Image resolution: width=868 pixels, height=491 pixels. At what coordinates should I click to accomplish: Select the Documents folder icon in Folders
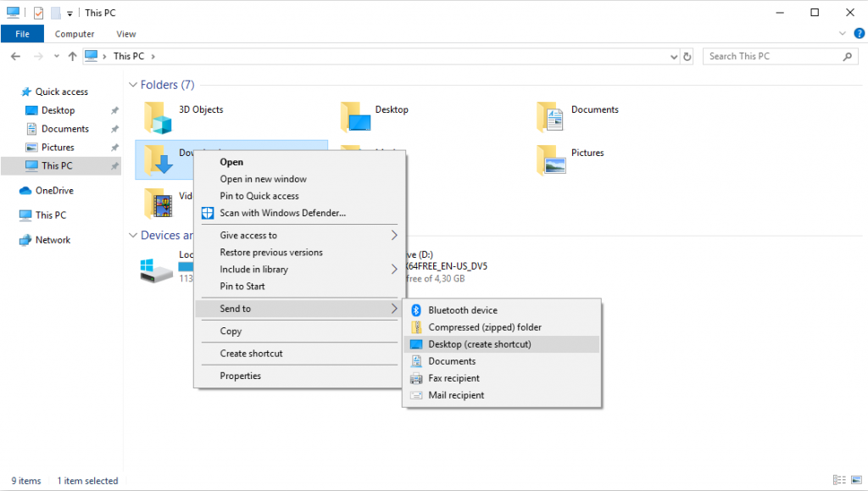click(x=550, y=117)
